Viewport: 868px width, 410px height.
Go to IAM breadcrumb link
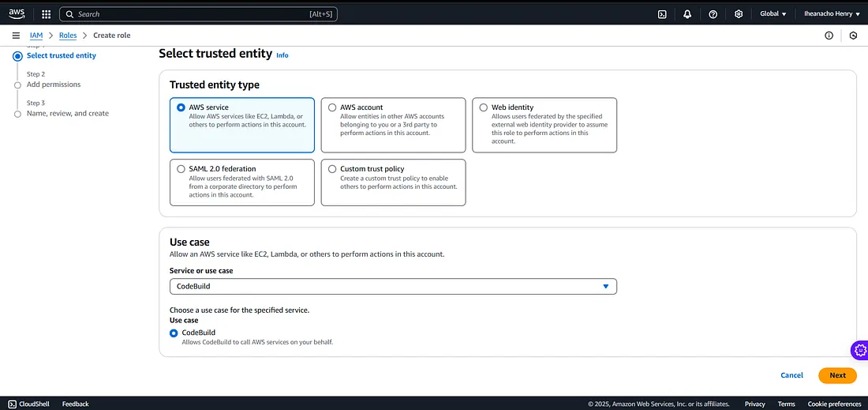36,36
